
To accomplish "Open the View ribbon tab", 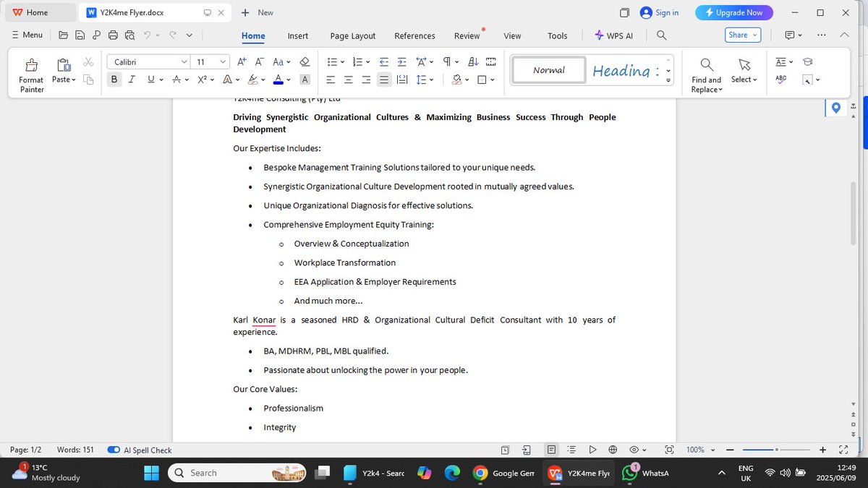I will point(512,35).
